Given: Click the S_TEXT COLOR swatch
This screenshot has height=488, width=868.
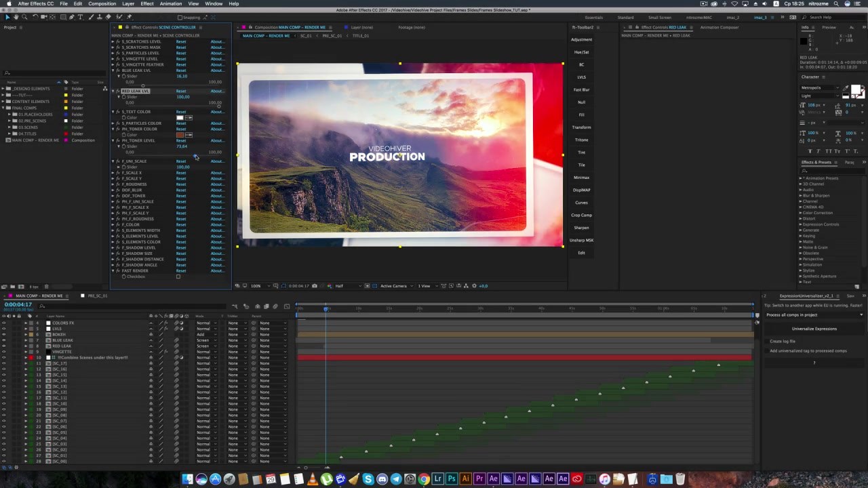Looking at the screenshot, I should coord(180,117).
